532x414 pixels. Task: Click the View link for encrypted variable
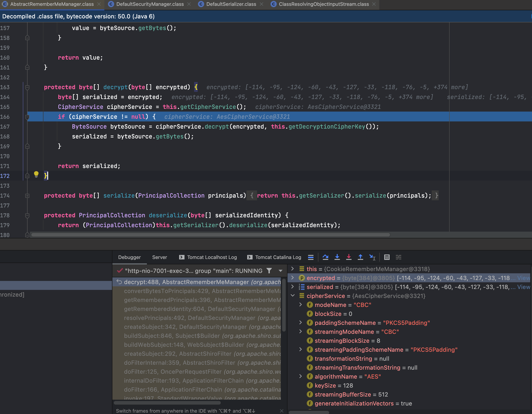point(523,278)
